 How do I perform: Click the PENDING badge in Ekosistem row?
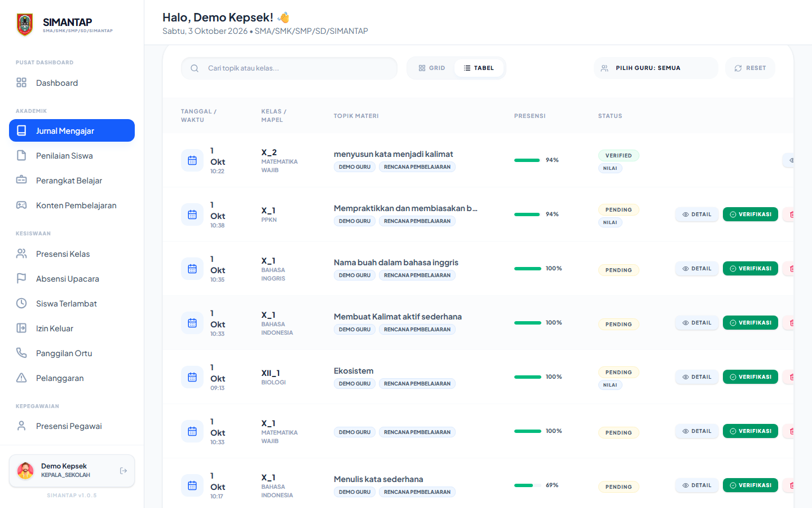click(x=619, y=373)
